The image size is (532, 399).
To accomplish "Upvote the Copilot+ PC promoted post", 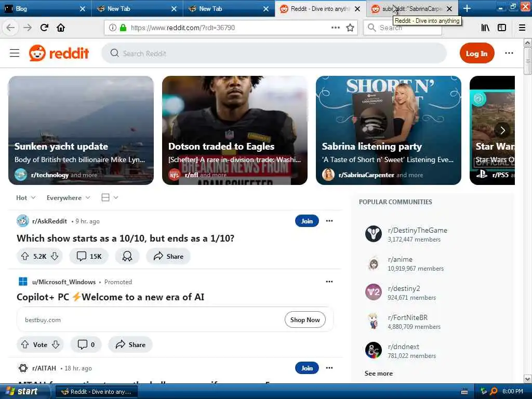I will coord(25,344).
